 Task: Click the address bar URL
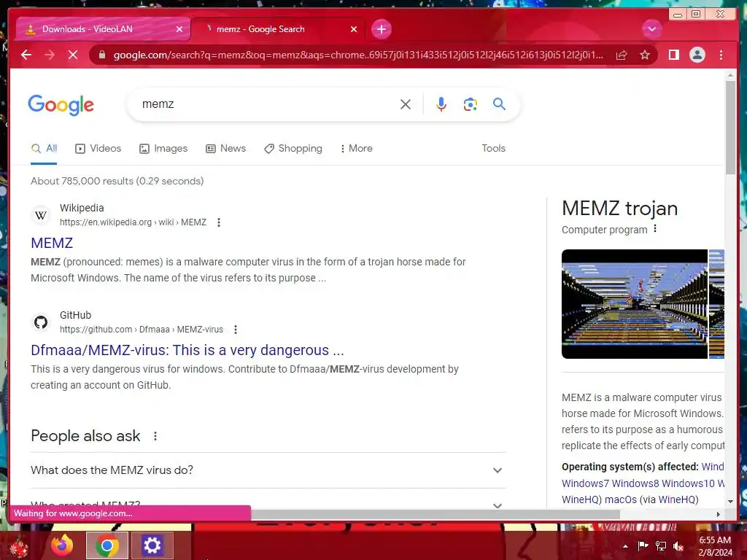click(x=358, y=55)
